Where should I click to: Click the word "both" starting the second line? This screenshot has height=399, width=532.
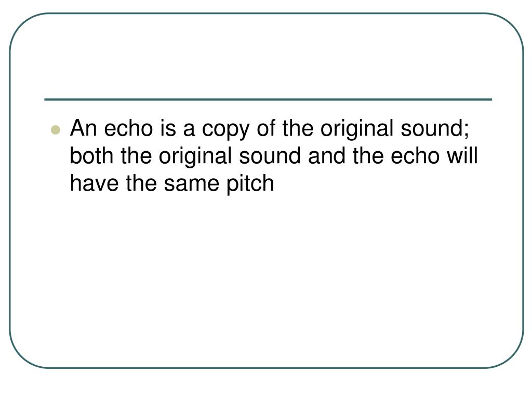(x=91, y=156)
